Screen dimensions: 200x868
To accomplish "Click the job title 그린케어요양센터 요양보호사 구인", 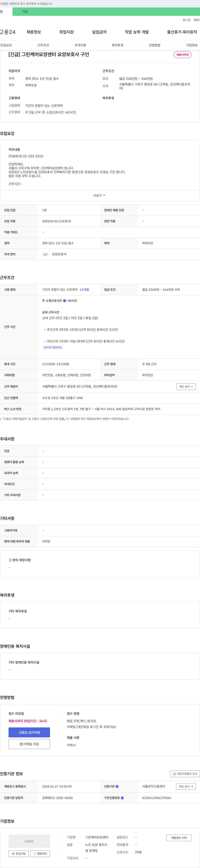I will tap(49, 54).
